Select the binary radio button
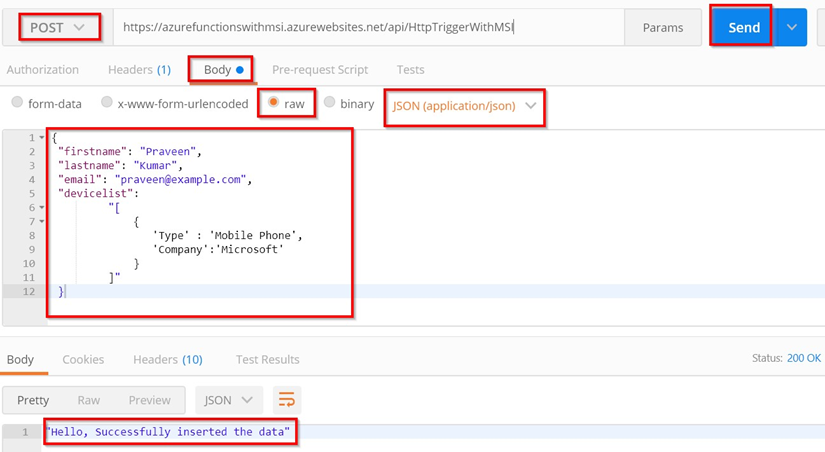The image size is (825, 452). click(330, 103)
